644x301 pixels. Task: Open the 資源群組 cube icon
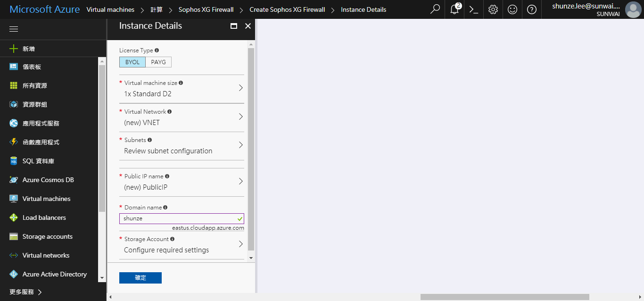click(14, 104)
